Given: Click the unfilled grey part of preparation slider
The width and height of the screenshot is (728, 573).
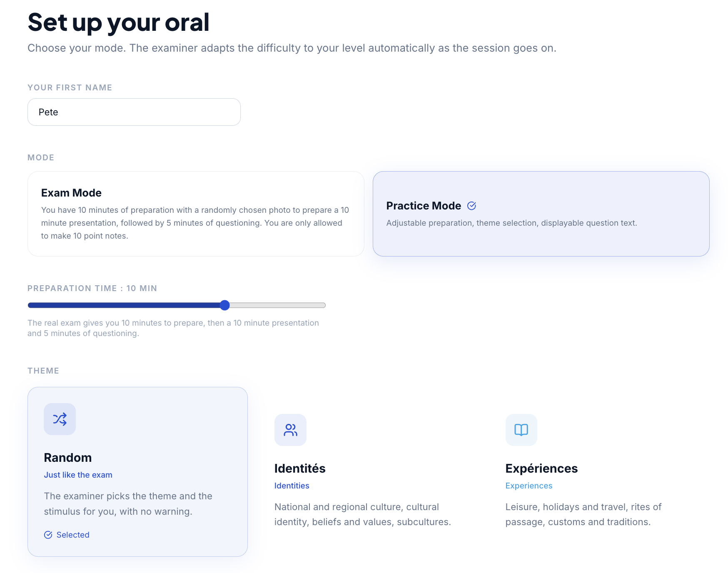Looking at the screenshot, I should pos(277,305).
